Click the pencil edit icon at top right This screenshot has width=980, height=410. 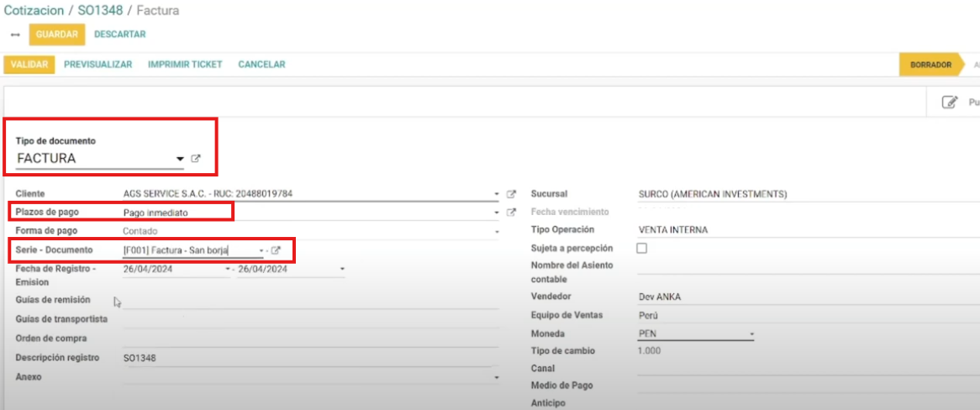click(950, 102)
